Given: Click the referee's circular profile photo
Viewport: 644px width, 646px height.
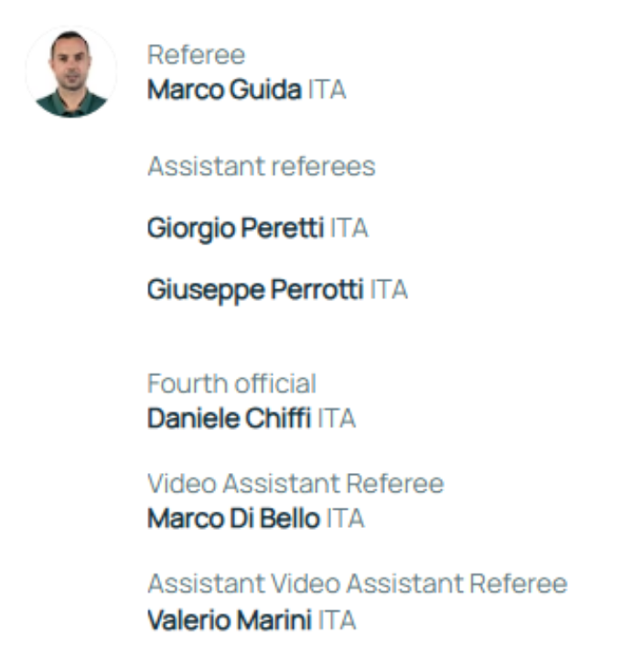Looking at the screenshot, I should 70,72.
